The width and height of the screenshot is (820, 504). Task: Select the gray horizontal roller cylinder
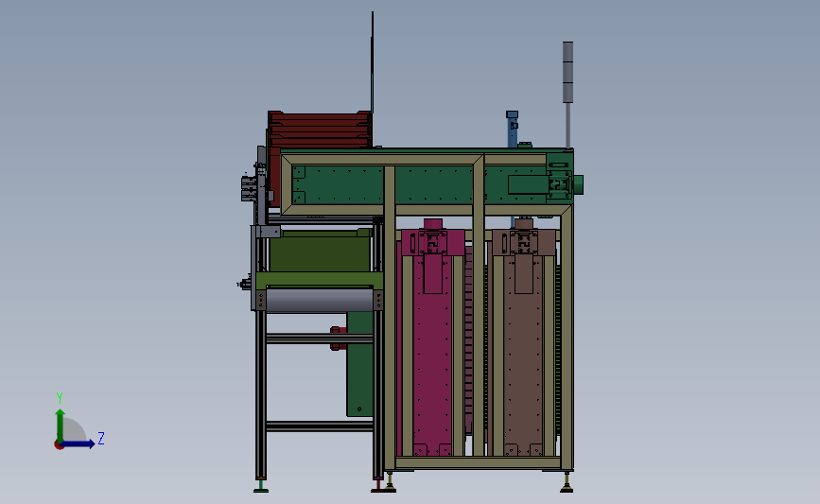click(x=320, y=301)
